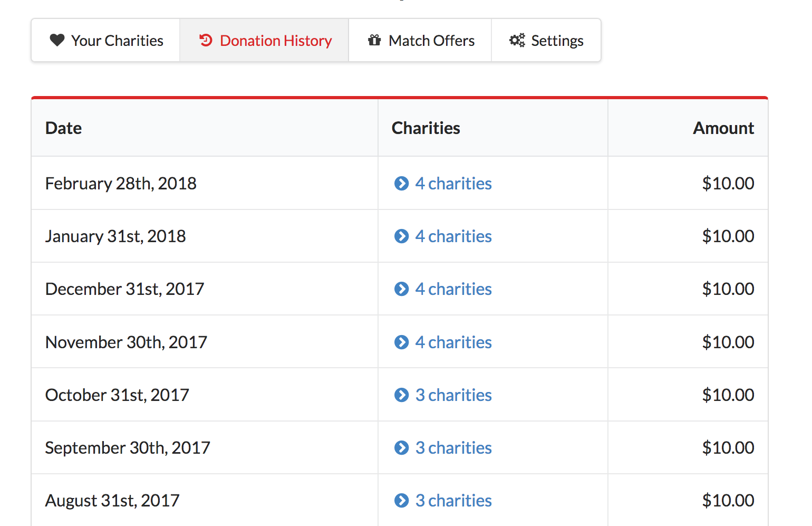Open the Match Offers tab
Viewport: 812px width, 526px height.
[x=420, y=40]
